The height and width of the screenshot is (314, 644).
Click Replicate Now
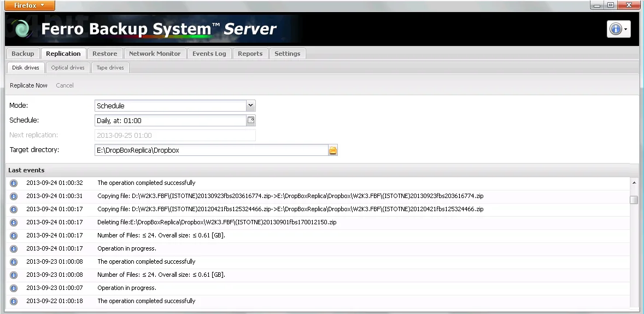point(29,85)
